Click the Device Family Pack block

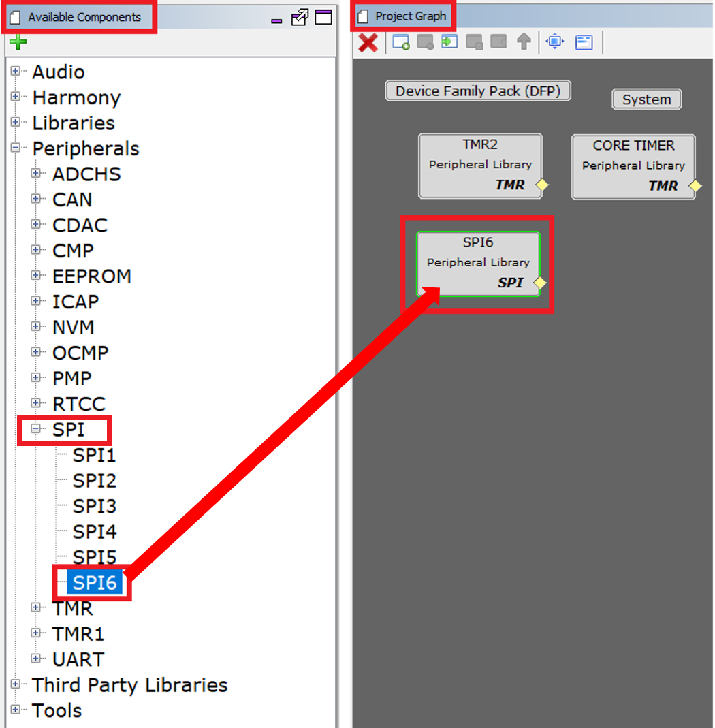pyautogui.click(x=478, y=90)
